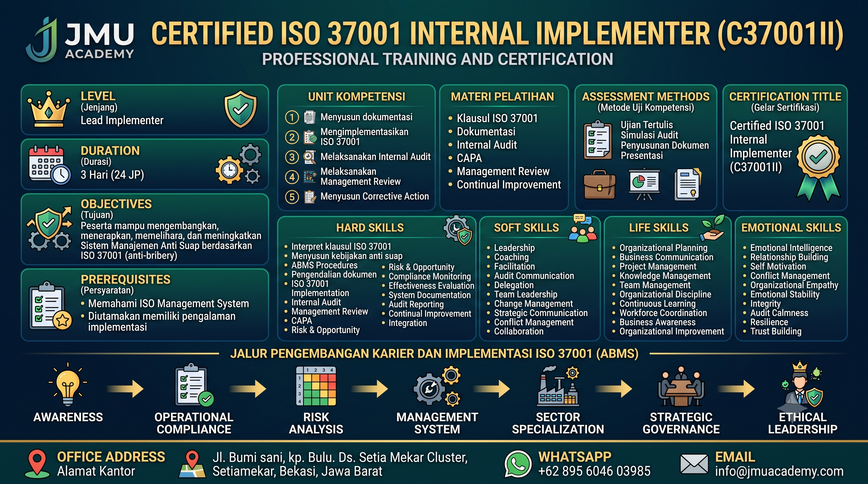Click the Hard Skills heading
The width and height of the screenshot is (868, 484).
pyautogui.click(x=370, y=228)
